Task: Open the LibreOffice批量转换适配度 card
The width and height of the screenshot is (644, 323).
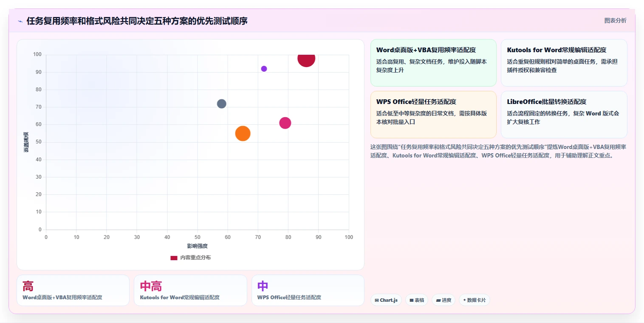Action: [564, 115]
